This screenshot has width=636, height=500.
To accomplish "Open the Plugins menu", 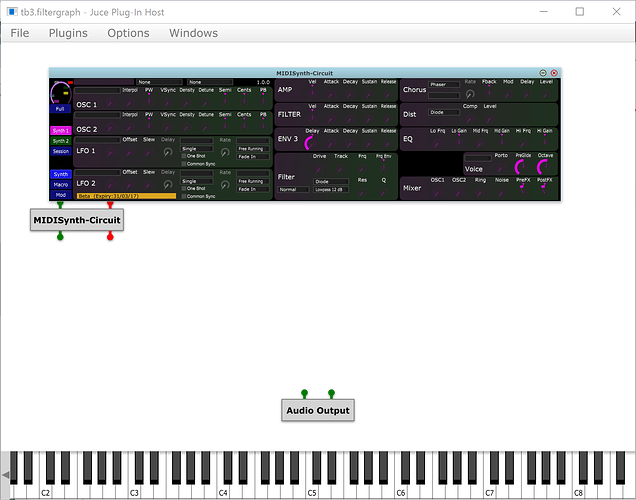I will 68,33.
